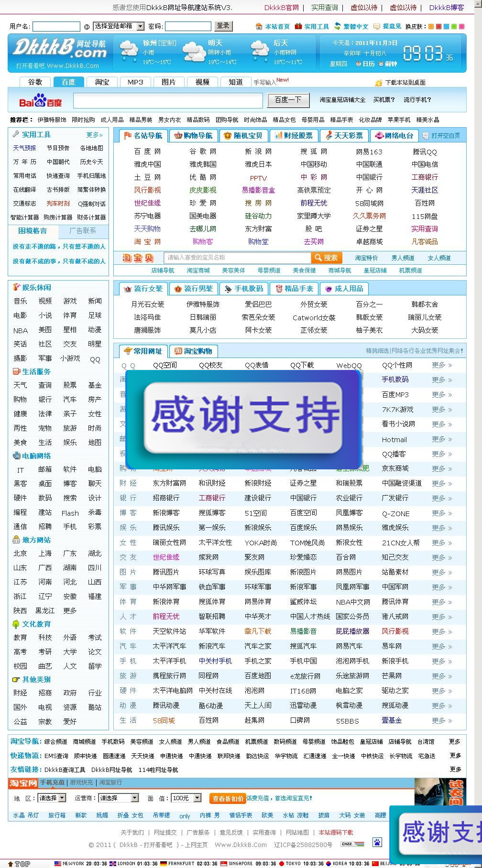The width and height of the screenshot is (482, 868).
Task: Click the 淘宝贝 logo beside search box
Action: 138,258
